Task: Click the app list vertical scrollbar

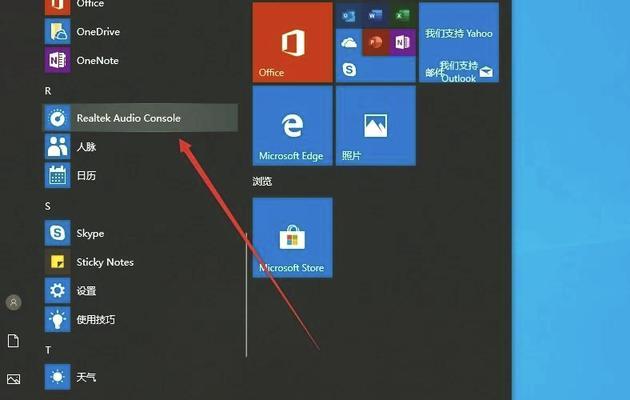Action: click(246, 294)
